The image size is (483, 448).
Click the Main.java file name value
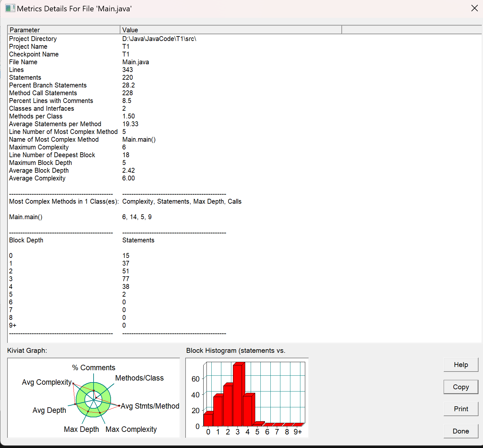point(136,62)
